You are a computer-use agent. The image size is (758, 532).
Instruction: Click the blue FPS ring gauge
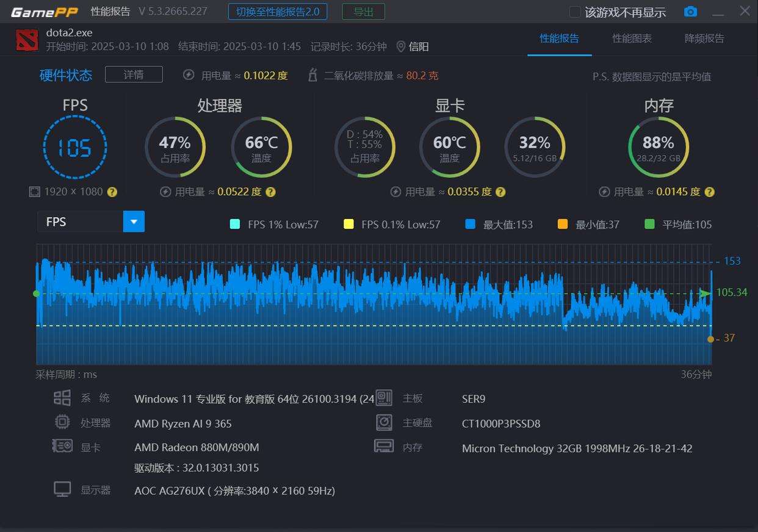[75, 148]
